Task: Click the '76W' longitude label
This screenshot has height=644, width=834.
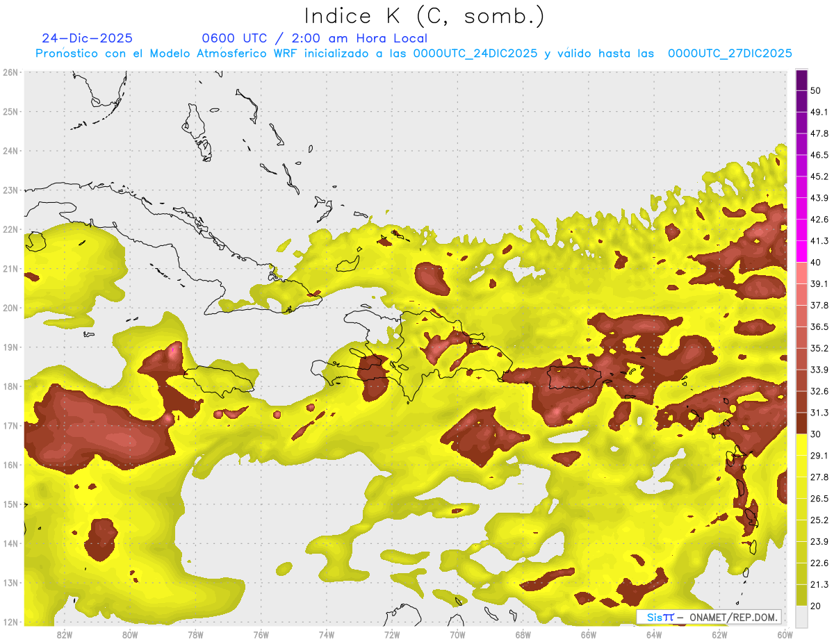Action: (261, 634)
